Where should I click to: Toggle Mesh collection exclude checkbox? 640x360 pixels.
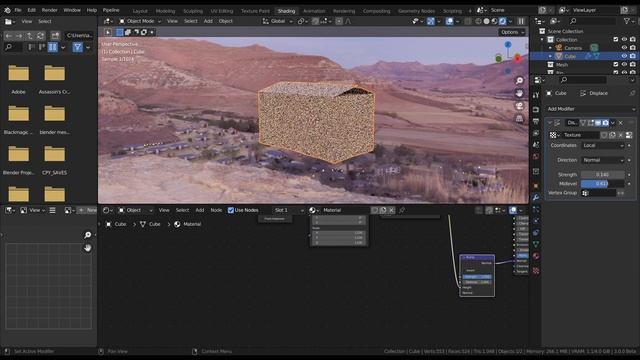pos(616,64)
